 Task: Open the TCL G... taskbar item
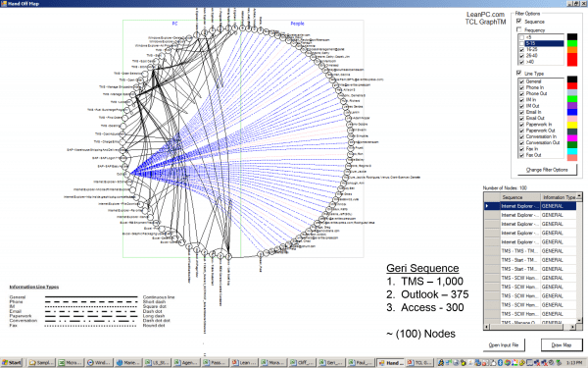pos(420,363)
